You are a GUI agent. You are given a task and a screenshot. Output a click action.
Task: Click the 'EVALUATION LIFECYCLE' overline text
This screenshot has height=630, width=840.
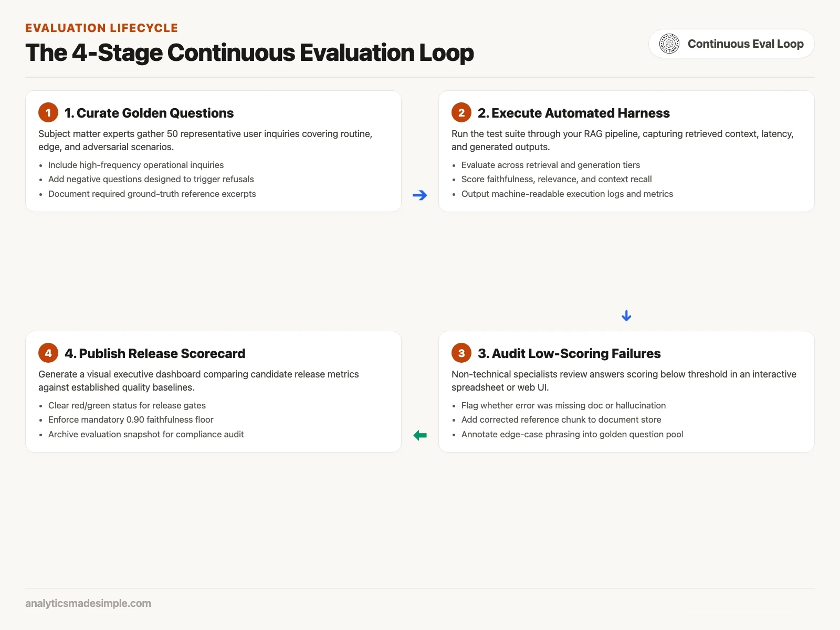(x=102, y=28)
